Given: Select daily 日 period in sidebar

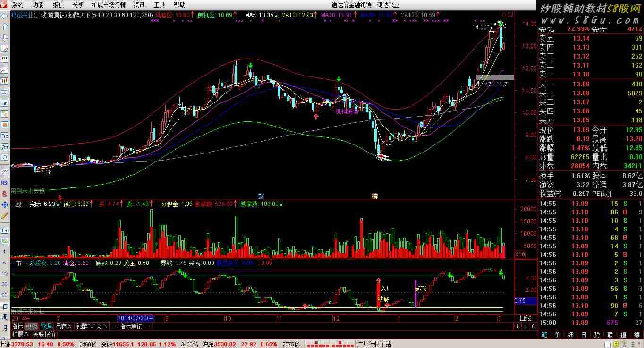Looking at the screenshot, I should [x=4, y=306].
